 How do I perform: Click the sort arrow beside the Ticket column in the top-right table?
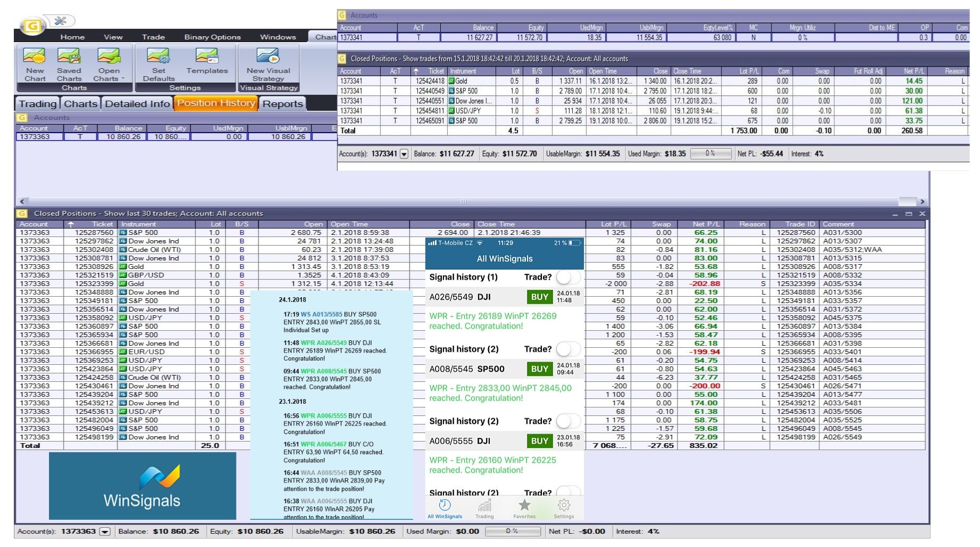tap(416, 71)
